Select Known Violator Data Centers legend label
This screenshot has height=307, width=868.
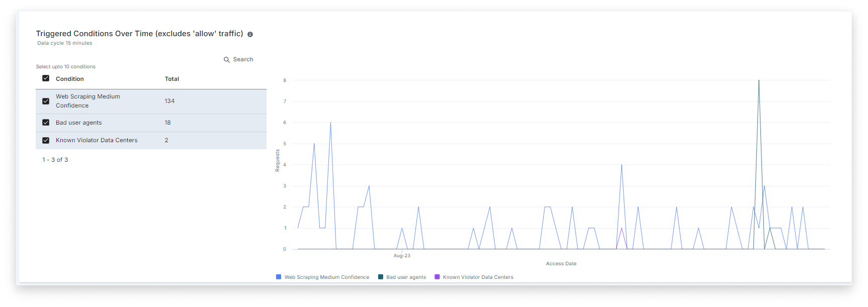[x=478, y=277]
